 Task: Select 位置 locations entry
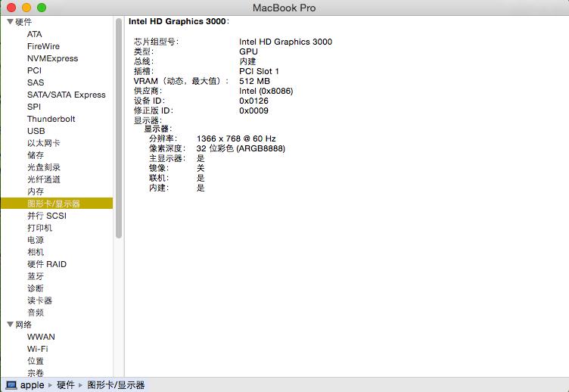36,361
